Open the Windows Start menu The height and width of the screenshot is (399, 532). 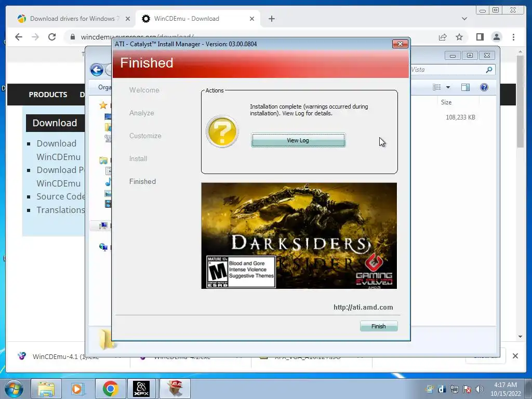click(14, 389)
